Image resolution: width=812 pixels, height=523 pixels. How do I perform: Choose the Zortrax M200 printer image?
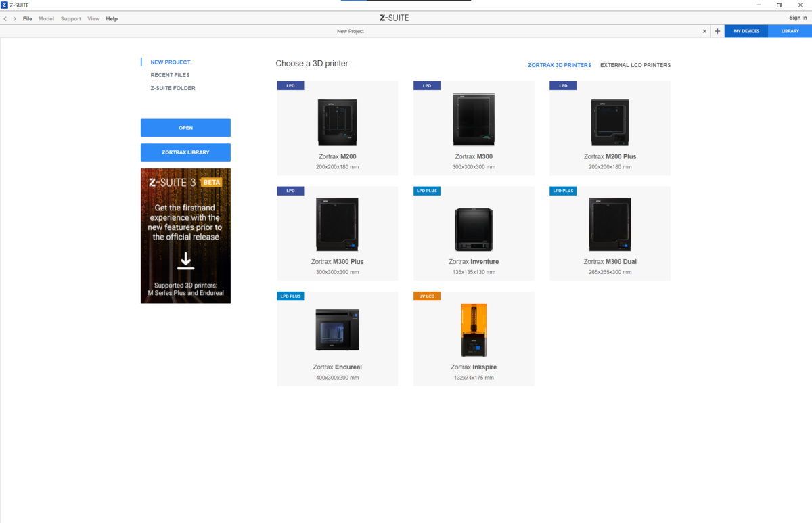coord(337,122)
